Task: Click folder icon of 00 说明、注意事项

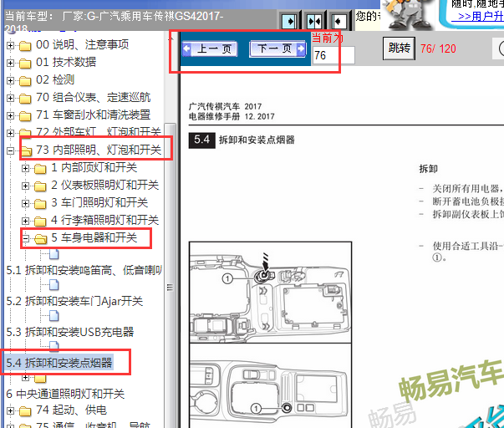Action: 25,46
